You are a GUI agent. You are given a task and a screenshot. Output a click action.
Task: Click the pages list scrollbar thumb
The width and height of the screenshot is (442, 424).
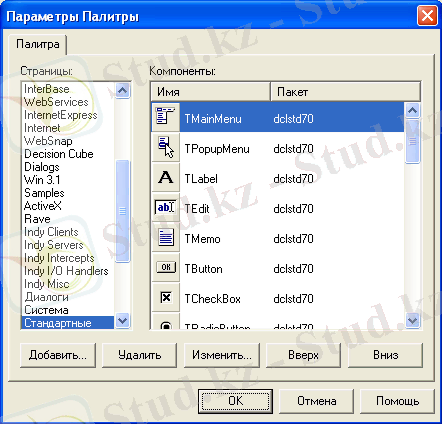(123, 211)
